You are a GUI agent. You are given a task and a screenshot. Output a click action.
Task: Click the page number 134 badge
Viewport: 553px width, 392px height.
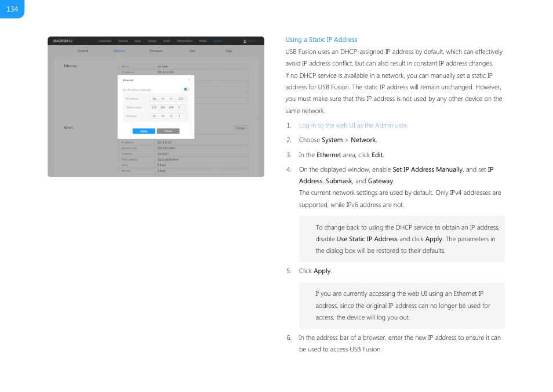[x=12, y=9]
